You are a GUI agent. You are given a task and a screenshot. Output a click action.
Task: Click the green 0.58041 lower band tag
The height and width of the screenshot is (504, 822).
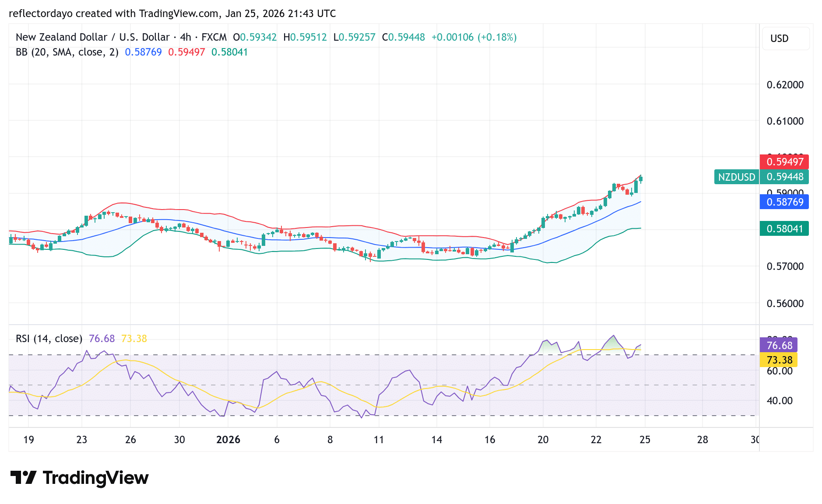784,228
